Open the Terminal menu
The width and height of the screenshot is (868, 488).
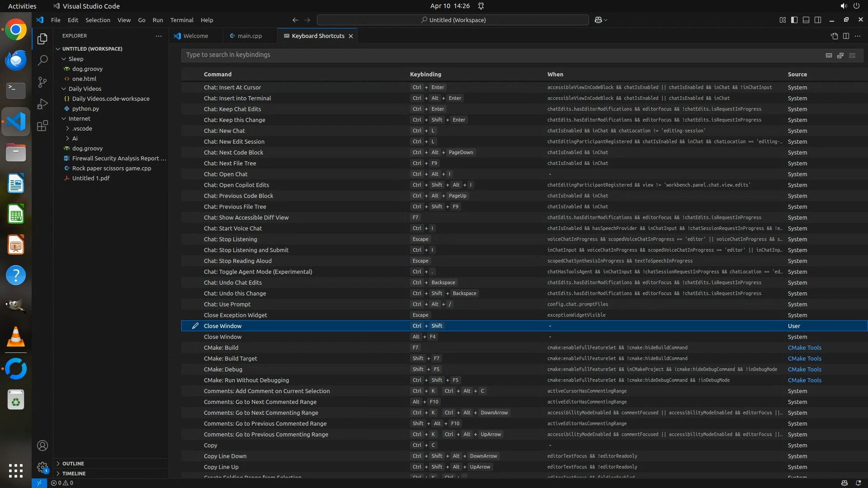tap(182, 20)
